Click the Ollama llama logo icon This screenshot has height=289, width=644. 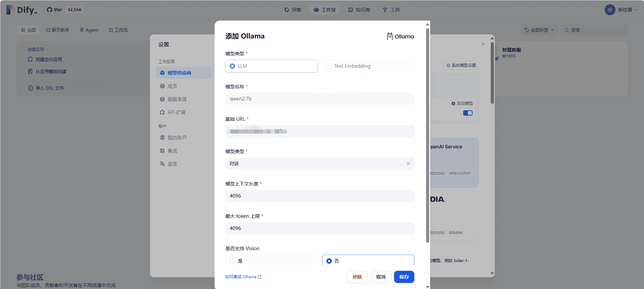[390, 36]
